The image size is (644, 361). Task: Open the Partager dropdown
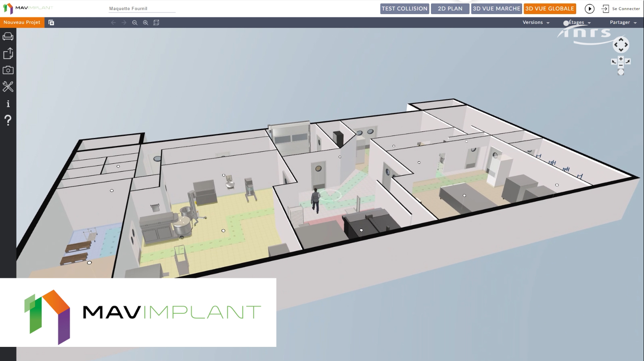pos(623,23)
